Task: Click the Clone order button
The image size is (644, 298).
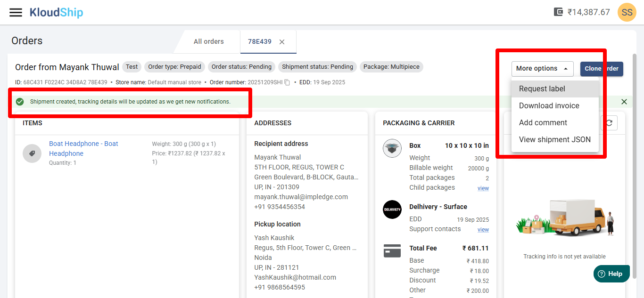Action: pos(602,69)
